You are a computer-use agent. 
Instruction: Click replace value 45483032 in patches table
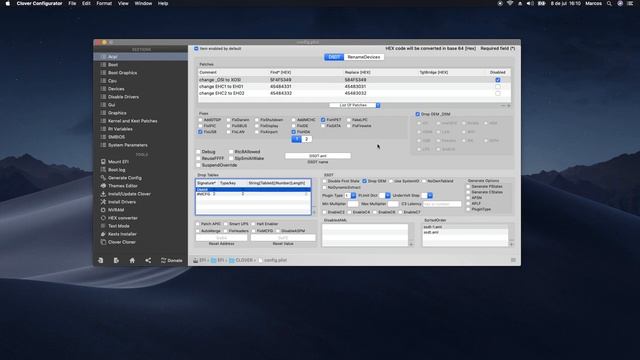click(x=356, y=93)
